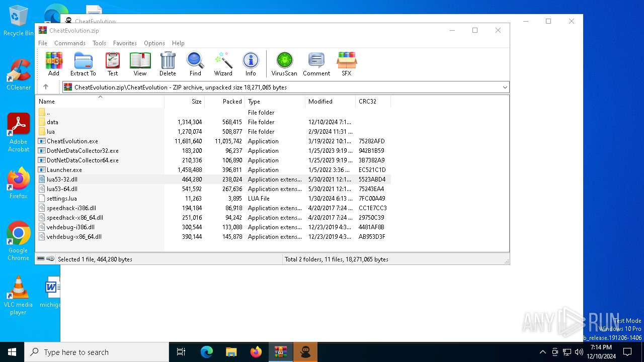Select lua53-64.dll file
This screenshot has width=644, height=362.
pos(214,189)
